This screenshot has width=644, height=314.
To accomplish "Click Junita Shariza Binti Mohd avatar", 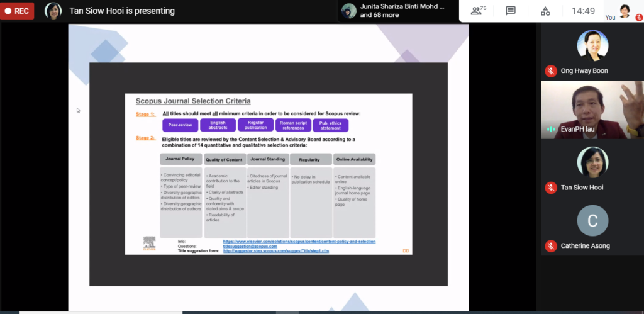I will (348, 11).
